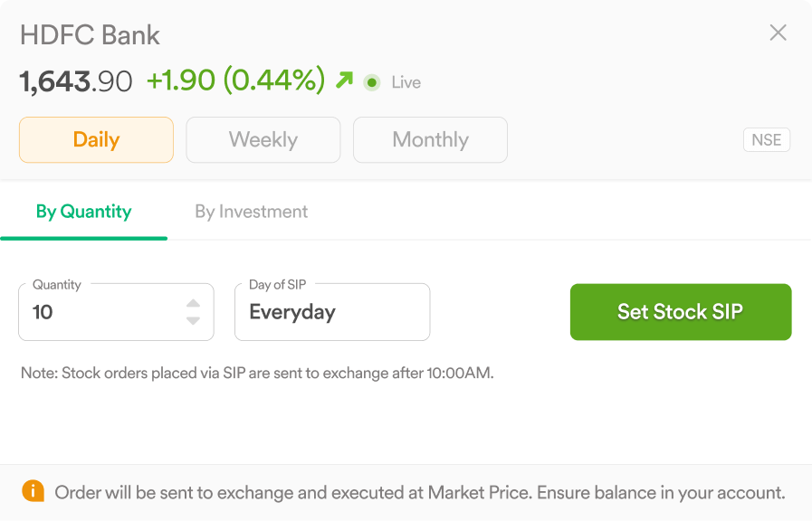The height and width of the screenshot is (521, 812).
Task: Increase quantity with the up arrow
Action: [x=193, y=303]
